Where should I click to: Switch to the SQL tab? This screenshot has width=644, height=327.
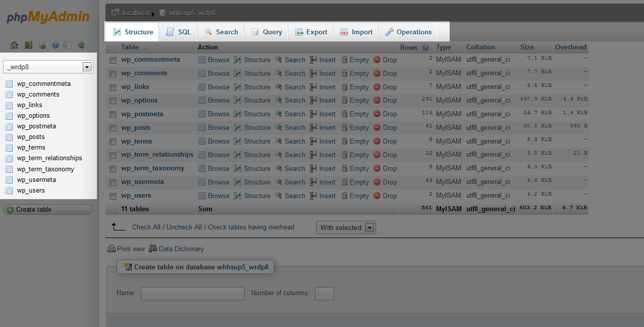click(179, 32)
